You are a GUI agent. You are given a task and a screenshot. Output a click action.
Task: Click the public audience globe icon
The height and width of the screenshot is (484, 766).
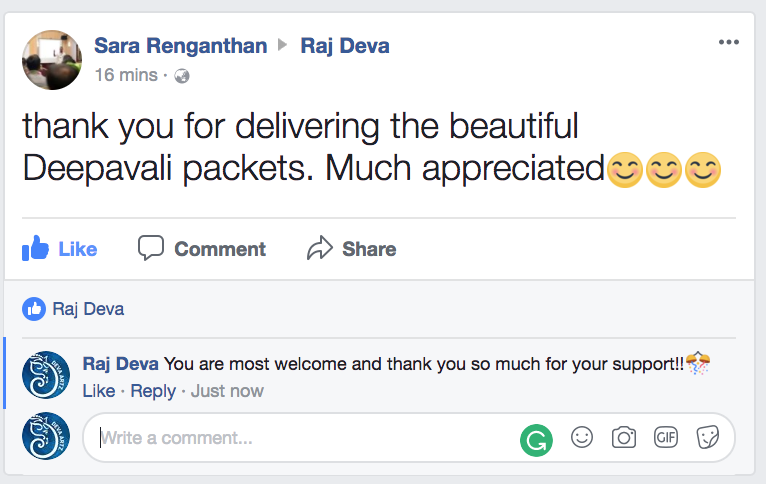click(x=181, y=76)
